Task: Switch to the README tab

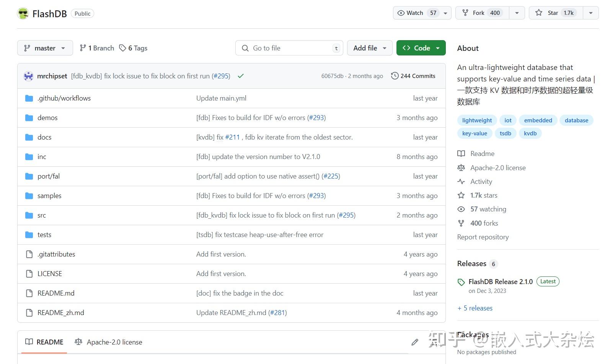Action: (44, 342)
